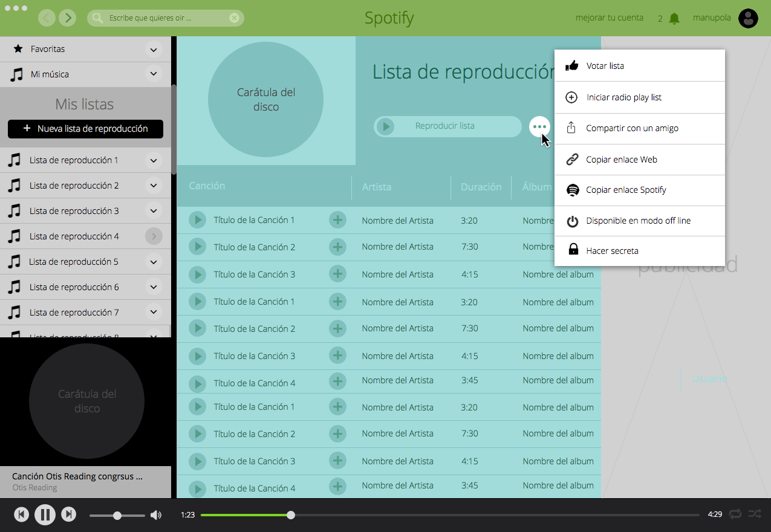Choose Hacer secreta menu entry

pyautogui.click(x=639, y=250)
